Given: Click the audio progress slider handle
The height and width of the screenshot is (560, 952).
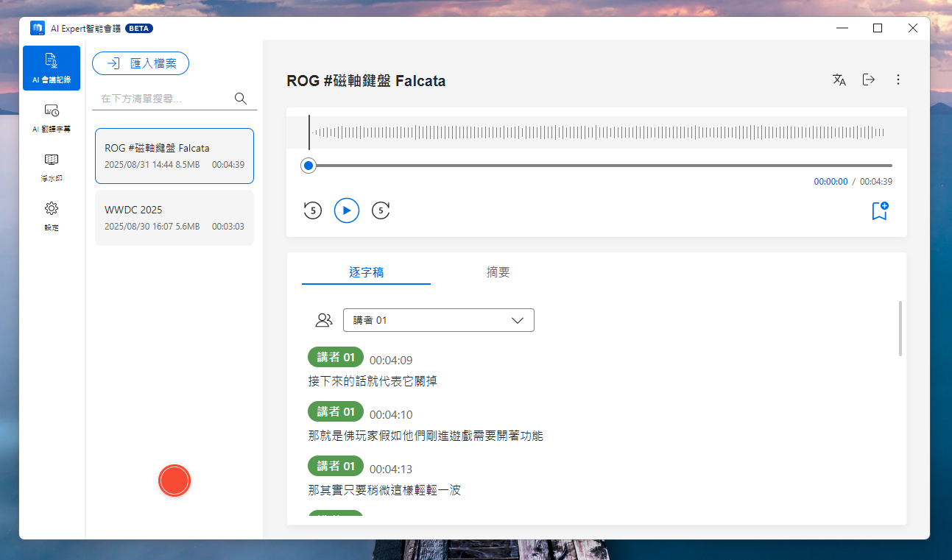Looking at the screenshot, I should [308, 166].
